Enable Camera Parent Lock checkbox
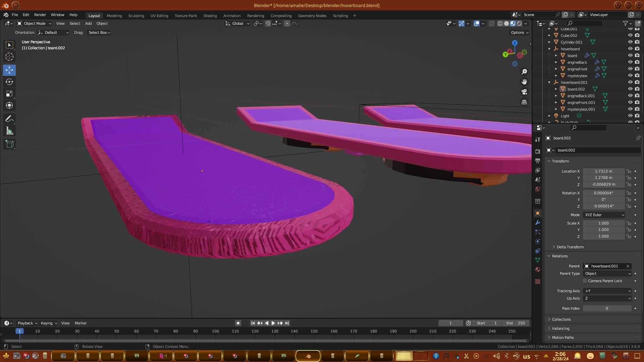Viewport: 644px width, 362px height. [x=585, y=281]
